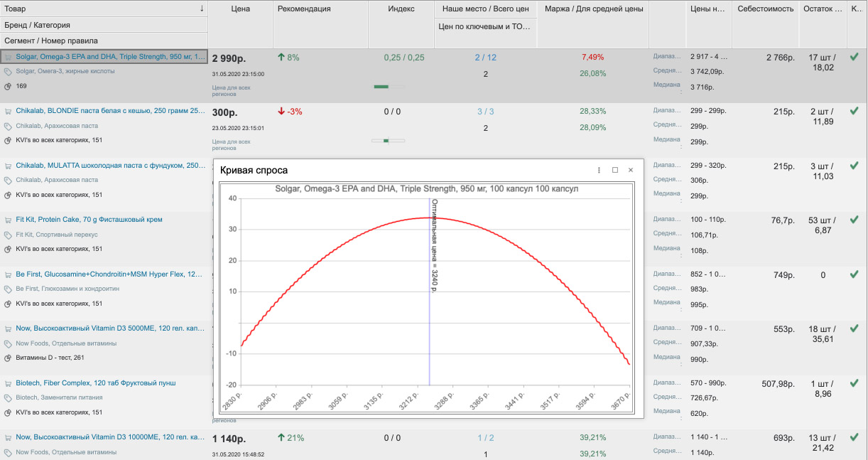
Task: Click optimal price line 3240 р. on chart
Action: pos(430,291)
